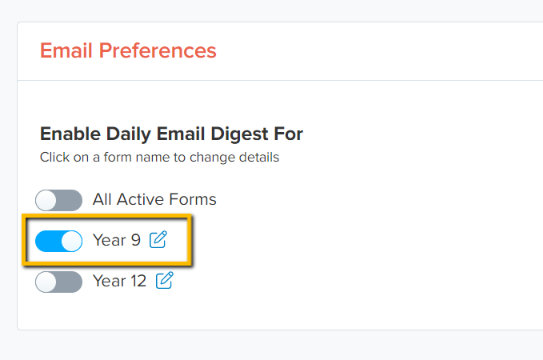
Task: Disable the Year 9 daily digest toggle
Action: [x=59, y=241]
